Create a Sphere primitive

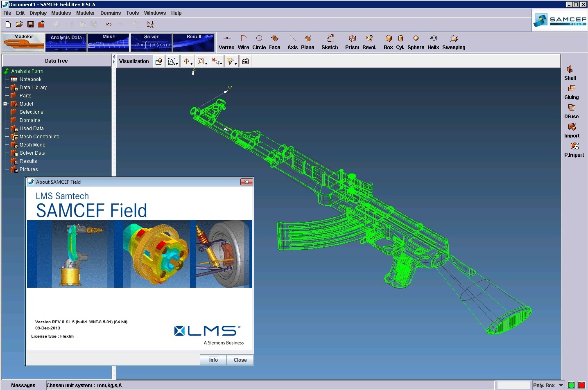click(x=416, y=42)
